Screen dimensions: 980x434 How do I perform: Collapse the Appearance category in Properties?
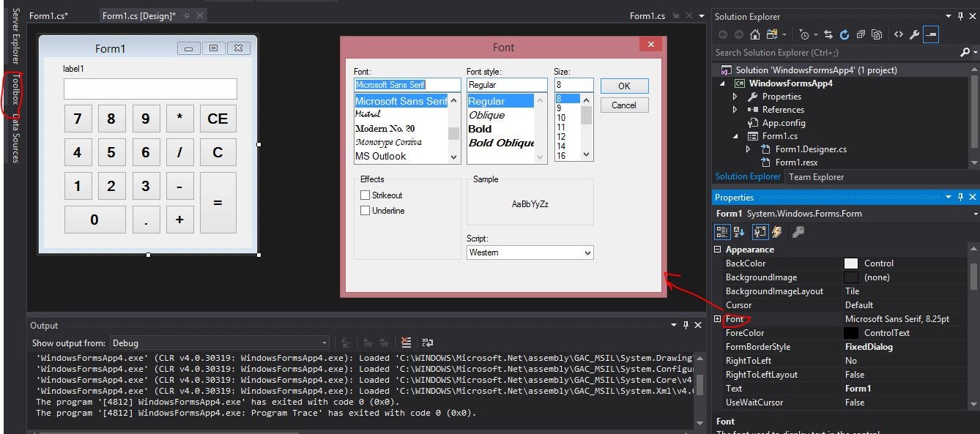pos(718,250)
